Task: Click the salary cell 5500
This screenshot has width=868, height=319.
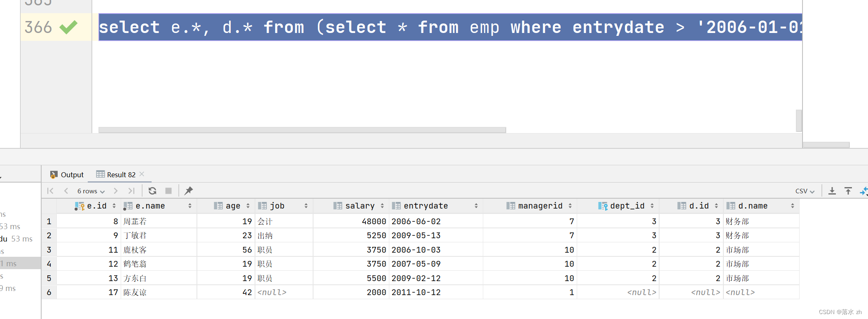Action: click(x=351, y=278)
